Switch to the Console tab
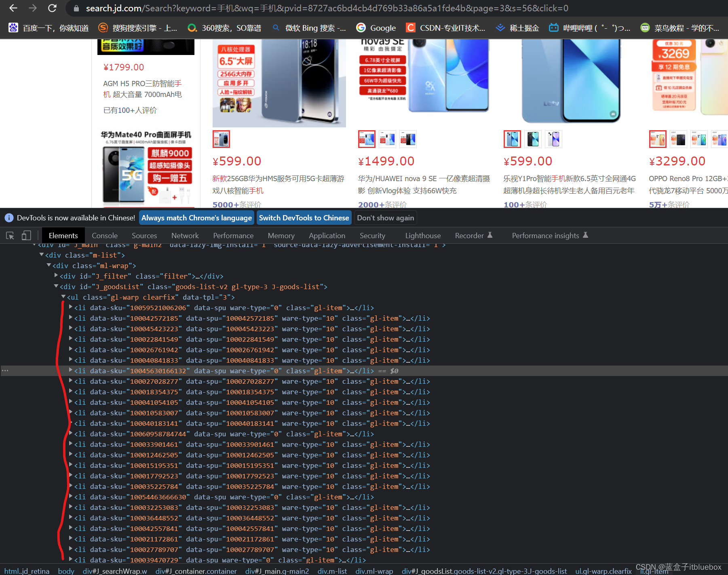Image resolution: width=728 pixels, height=575 pixels. click(x=105, y=235)
